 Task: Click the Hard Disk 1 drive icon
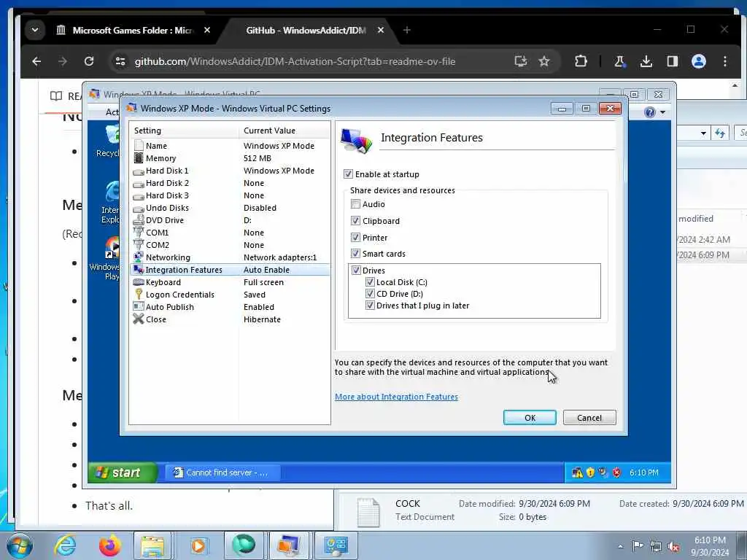[x=138, y=171]
